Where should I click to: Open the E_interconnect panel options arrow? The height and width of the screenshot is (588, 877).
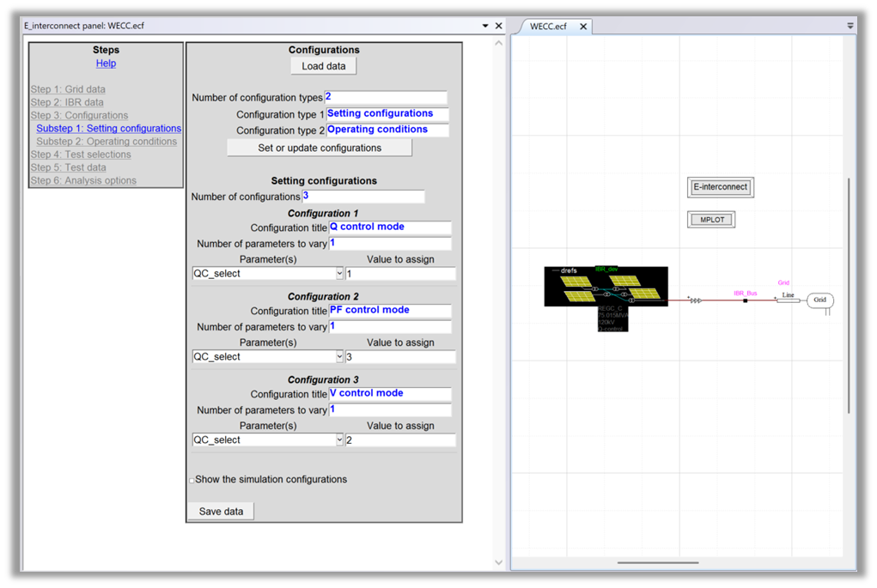coord(485,26)
